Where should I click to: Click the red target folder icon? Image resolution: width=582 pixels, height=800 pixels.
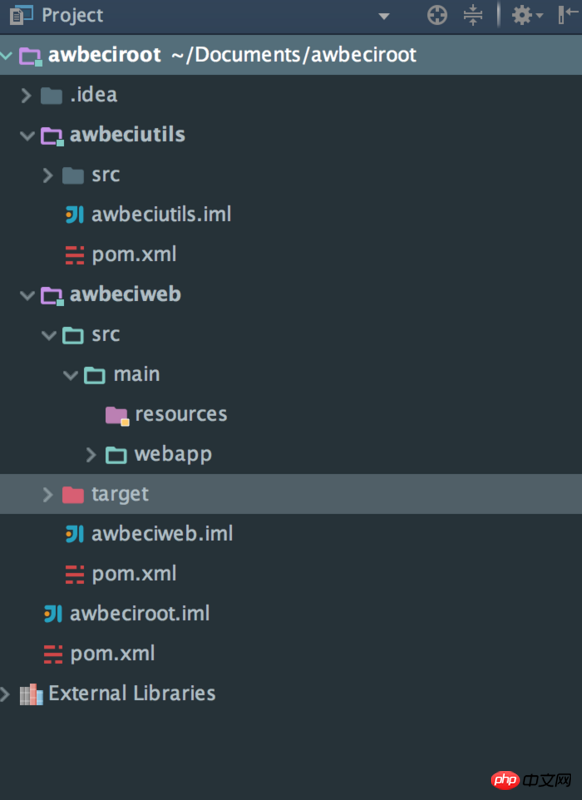(73, 494)
